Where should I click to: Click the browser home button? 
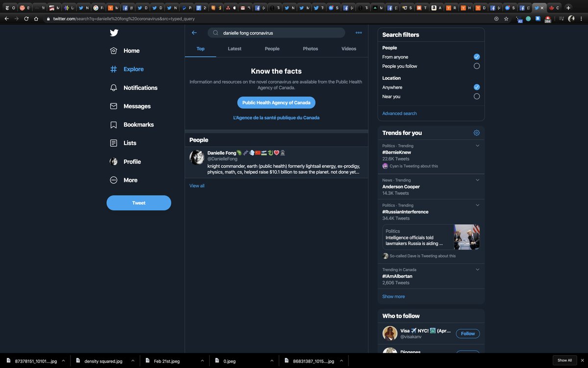point(36,19)
